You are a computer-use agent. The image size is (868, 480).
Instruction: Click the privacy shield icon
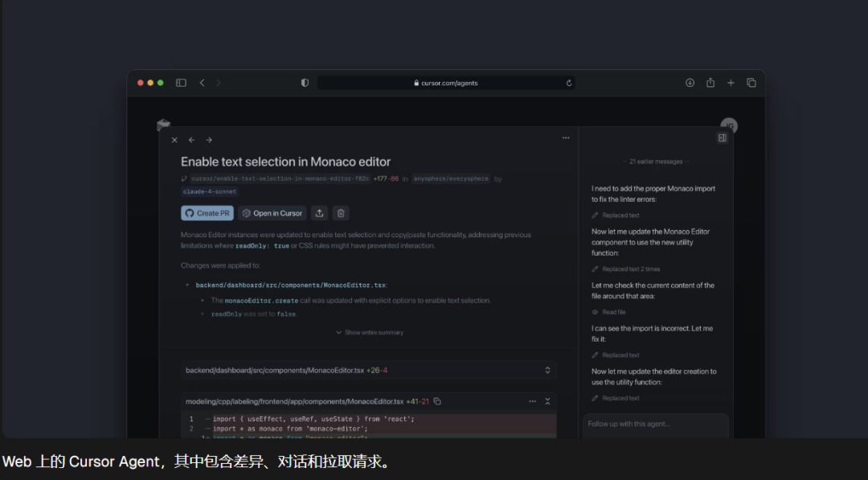coord(305,83)
